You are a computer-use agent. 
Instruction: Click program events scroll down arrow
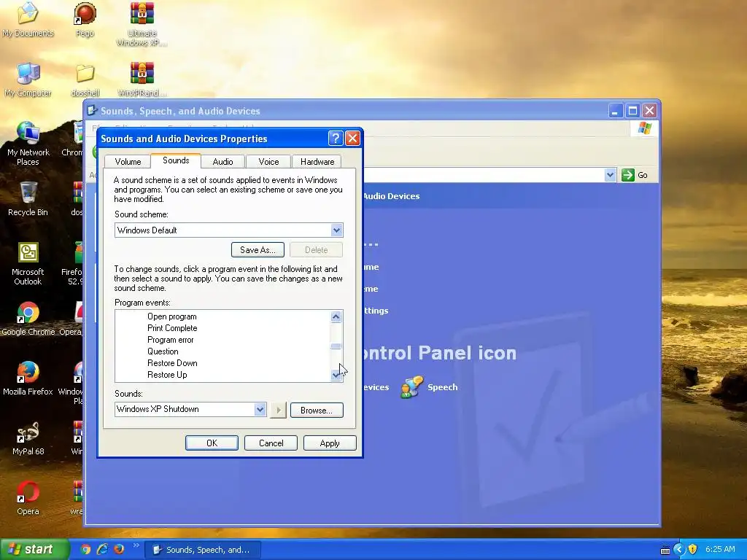point(336,376)
